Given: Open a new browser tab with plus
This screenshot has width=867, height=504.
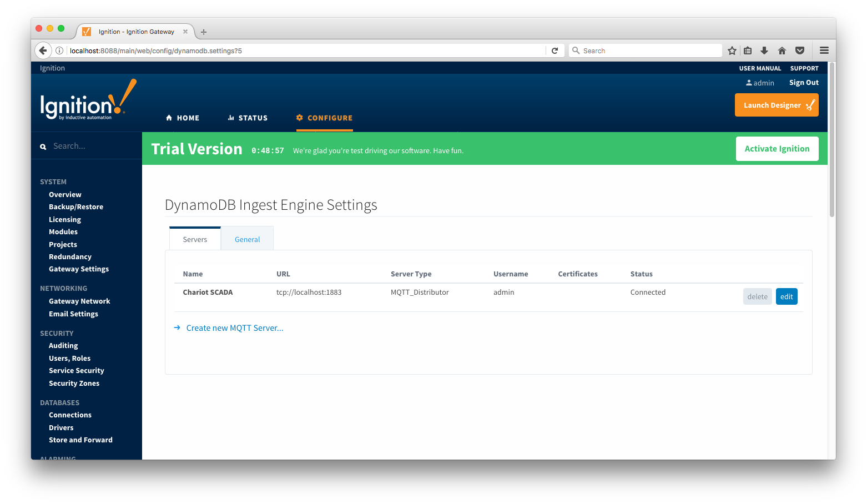Looking at the screenshot, I should [204, 32].
